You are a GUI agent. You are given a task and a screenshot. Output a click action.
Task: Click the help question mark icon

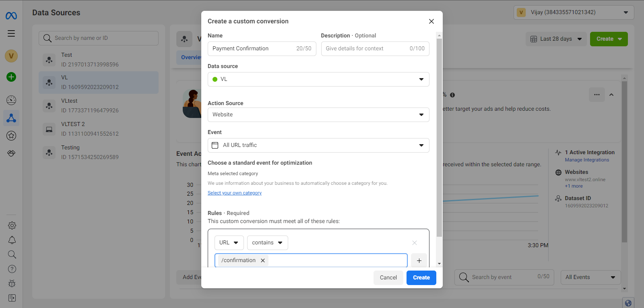pyautogui.click(x=12, y=269)
